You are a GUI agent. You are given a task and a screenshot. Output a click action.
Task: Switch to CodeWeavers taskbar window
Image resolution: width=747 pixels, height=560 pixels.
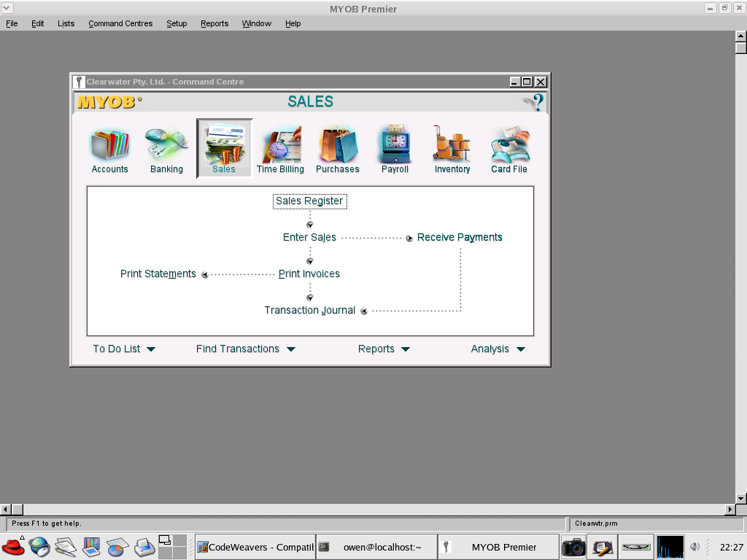coord(255,547)
